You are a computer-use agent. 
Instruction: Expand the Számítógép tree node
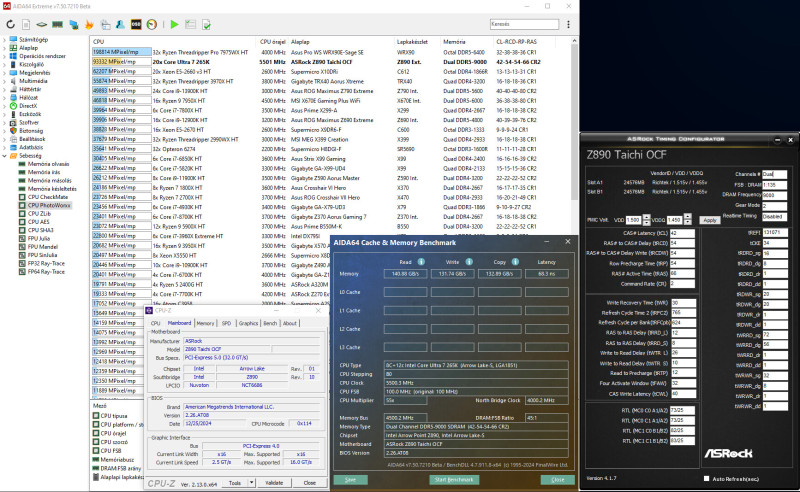point(5,41)
